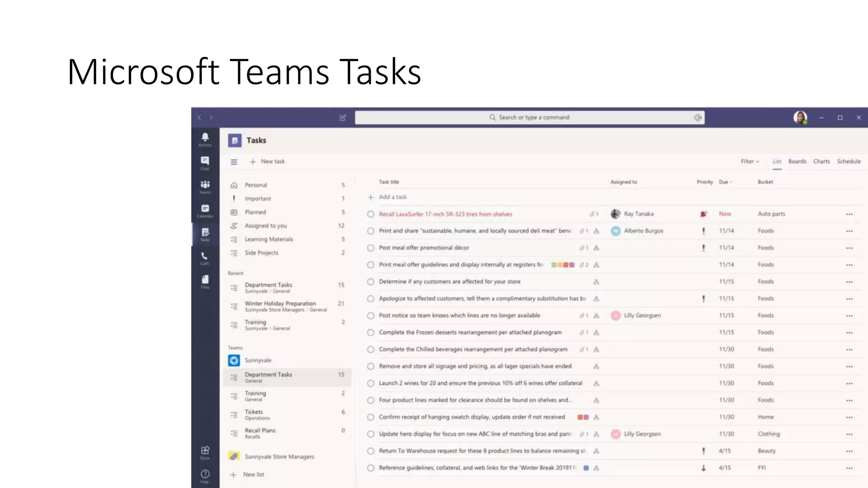Mark Print and share deli meat task complete
This screenshot has width=868, height=488.
370,231
